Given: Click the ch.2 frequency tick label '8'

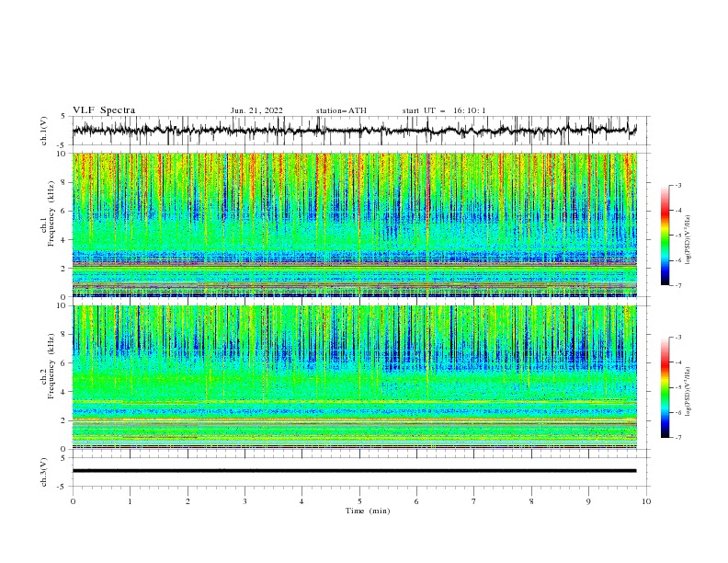Looking at the screenshot, I should (x=65, y=335).
